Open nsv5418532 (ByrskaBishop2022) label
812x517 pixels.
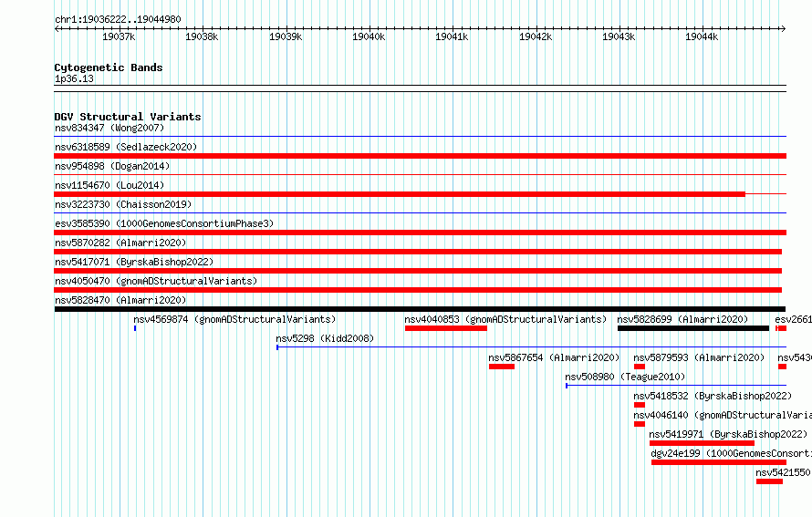pyautogui.click(x=713, y=396)
